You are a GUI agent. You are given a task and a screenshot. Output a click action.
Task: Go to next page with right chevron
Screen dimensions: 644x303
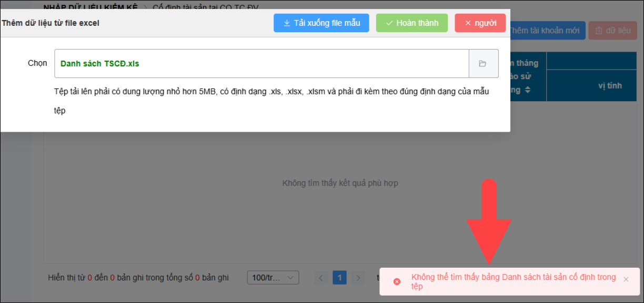358,278
